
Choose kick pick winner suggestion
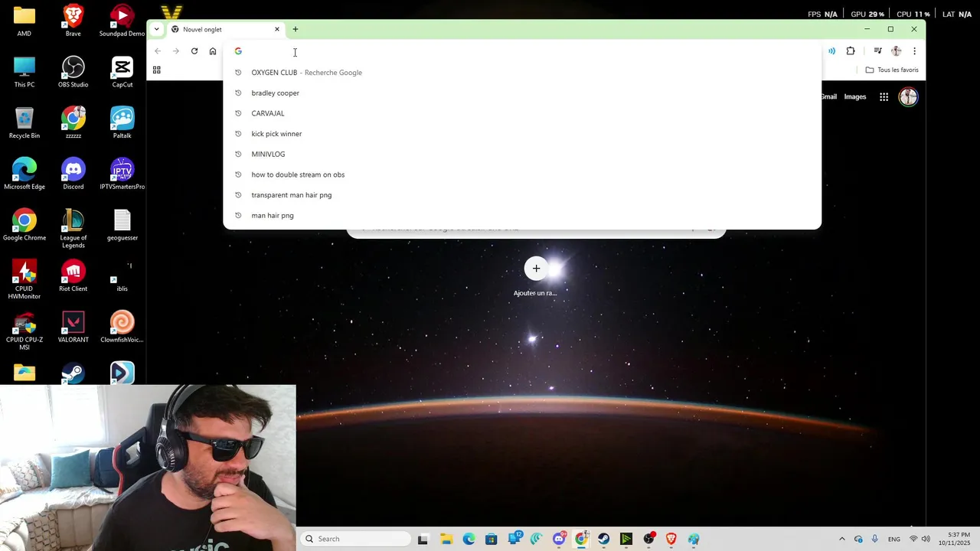point(522,134)
